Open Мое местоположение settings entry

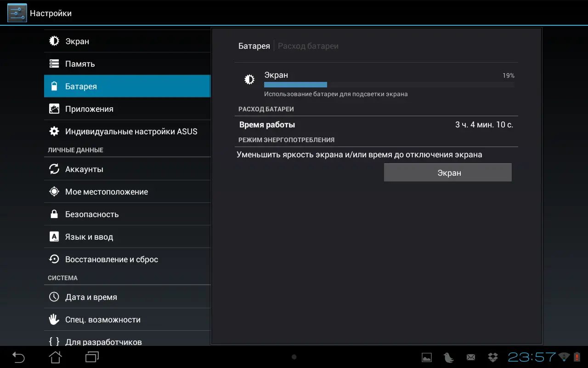[127, 191]
